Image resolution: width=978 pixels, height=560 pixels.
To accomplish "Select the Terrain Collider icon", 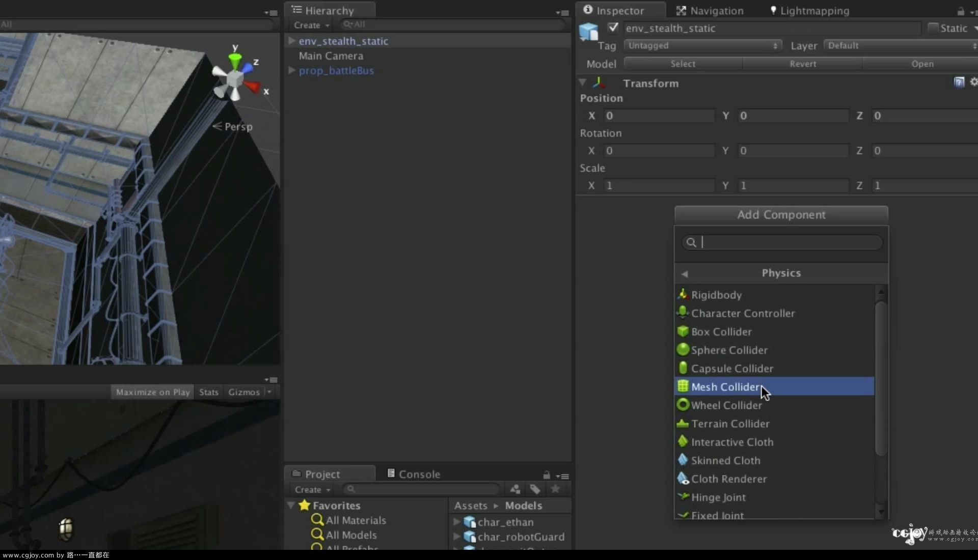I will point(683,423).
